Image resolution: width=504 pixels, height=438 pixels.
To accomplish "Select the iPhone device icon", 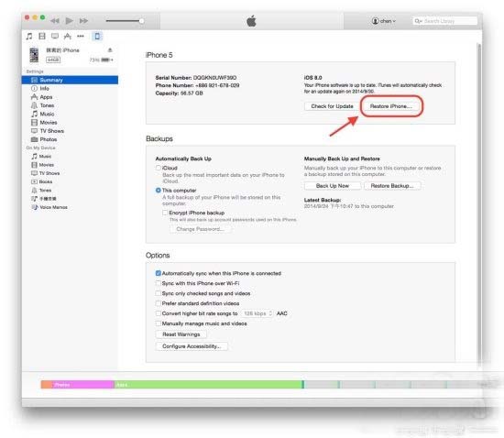I will [x=97, y=37].
